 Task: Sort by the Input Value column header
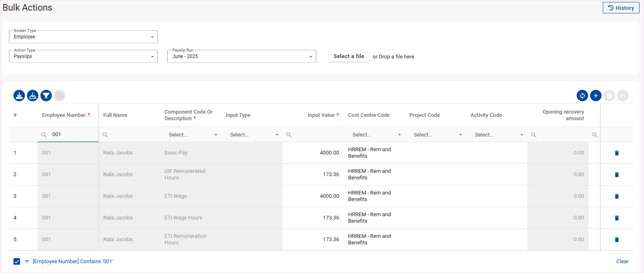tap(321, 115)
